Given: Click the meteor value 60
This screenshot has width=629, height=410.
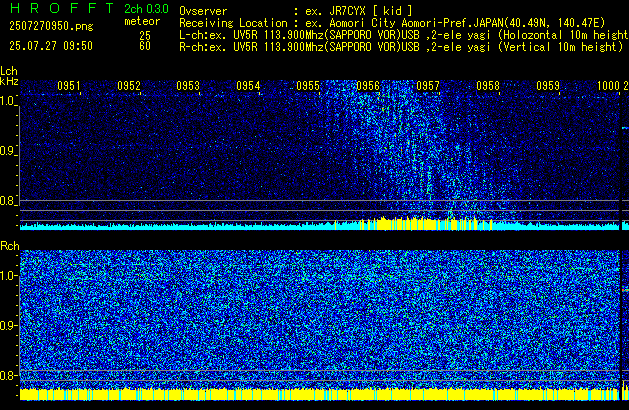Looking at the screenshot, I should pos(145,46).
